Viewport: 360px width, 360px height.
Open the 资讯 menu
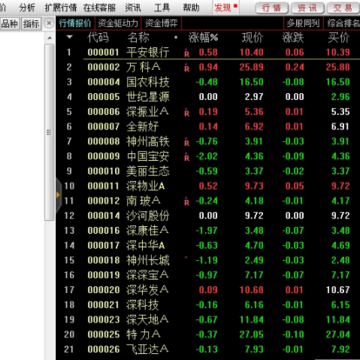133,7
